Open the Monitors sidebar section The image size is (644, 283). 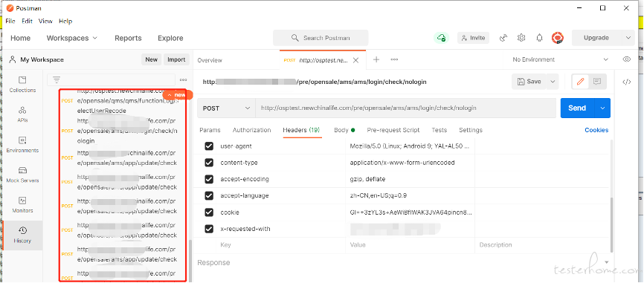pos(22,205)
